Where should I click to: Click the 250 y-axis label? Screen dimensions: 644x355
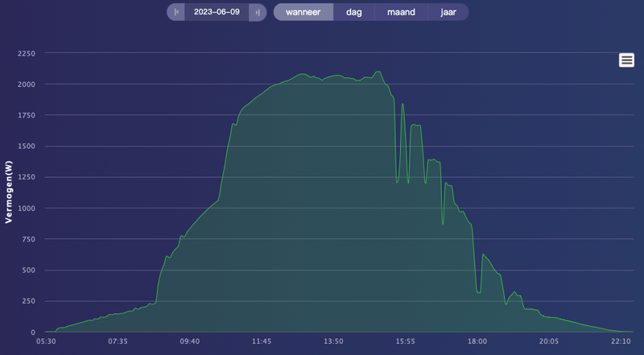(28, 301)
